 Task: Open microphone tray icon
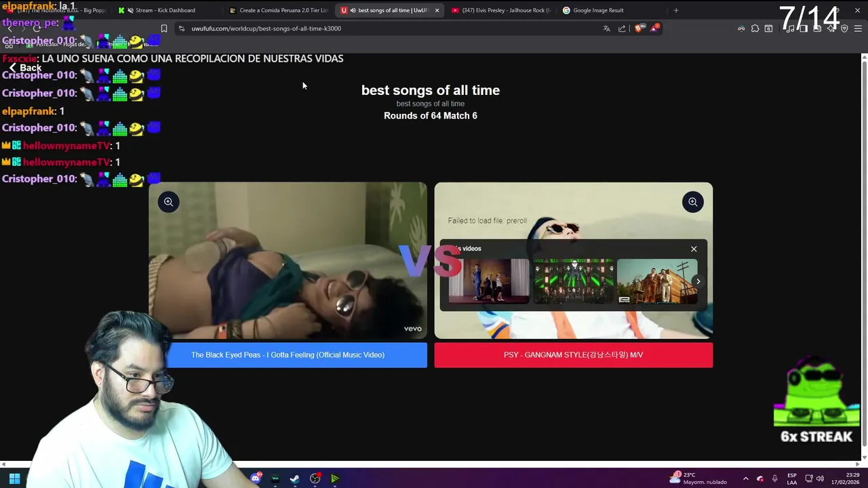(774, 479)
